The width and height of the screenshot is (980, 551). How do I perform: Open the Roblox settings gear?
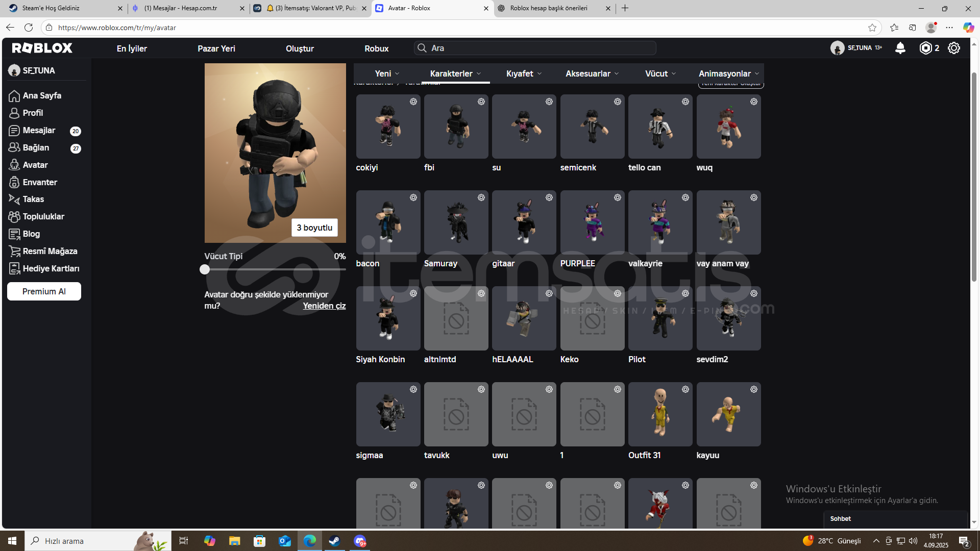coord(954,48)
